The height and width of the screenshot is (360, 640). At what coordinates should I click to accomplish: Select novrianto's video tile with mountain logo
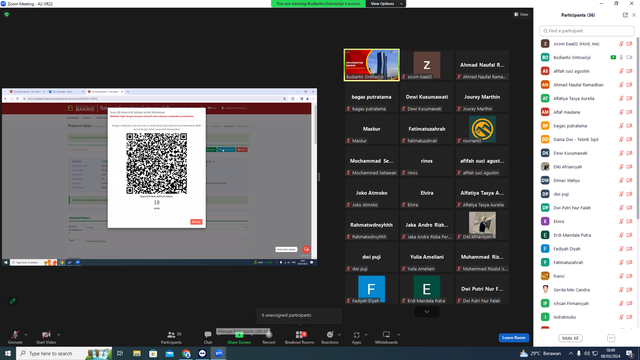(482, 129)
